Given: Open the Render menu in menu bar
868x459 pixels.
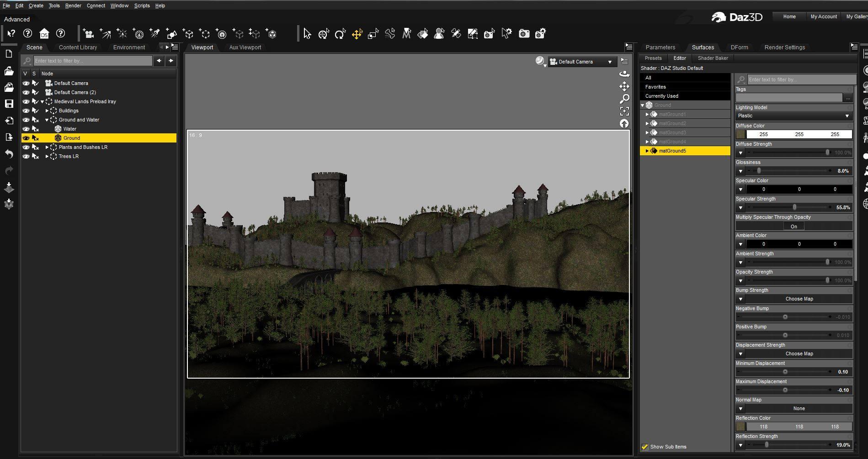Looking at the screenshot, I should (73, 5).
